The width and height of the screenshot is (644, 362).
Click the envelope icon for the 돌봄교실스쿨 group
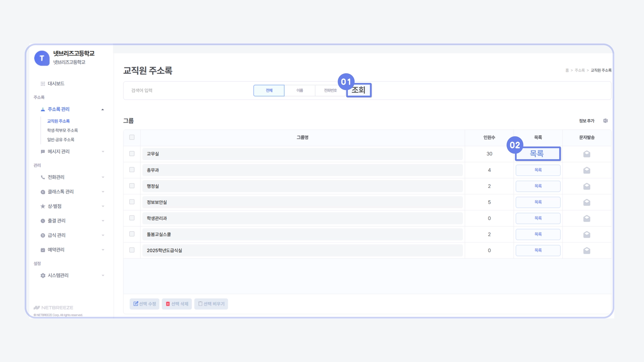586,234
